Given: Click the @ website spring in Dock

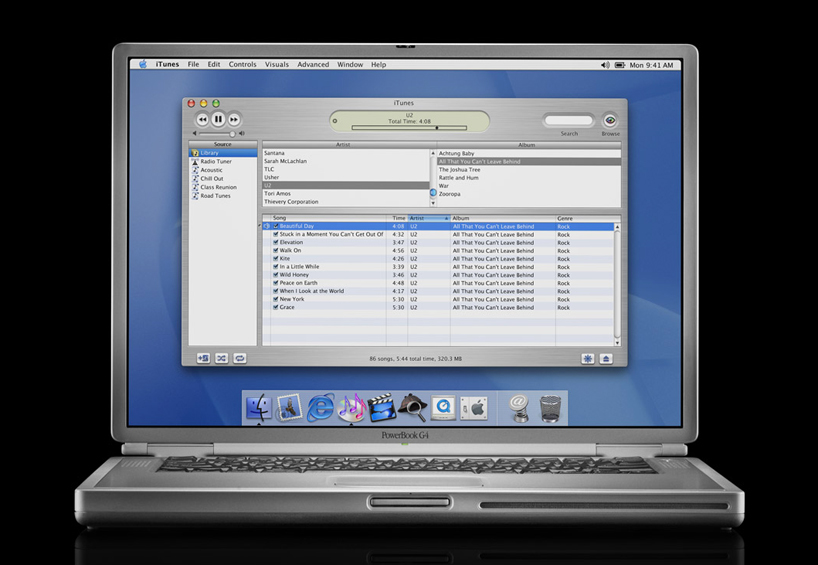Looking at the screenshot, I should 519,408.
